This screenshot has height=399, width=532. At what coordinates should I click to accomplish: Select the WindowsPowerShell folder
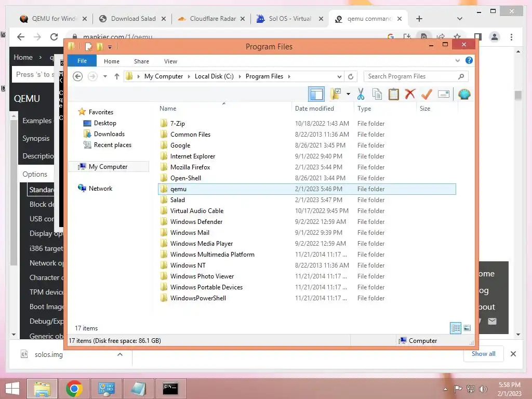[198, 298]
